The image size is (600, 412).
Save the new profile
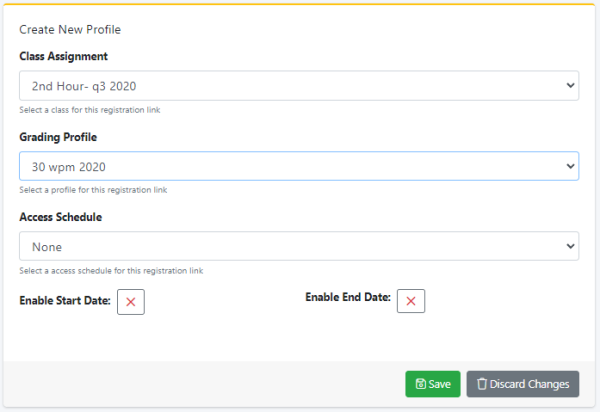click(433, 384)
